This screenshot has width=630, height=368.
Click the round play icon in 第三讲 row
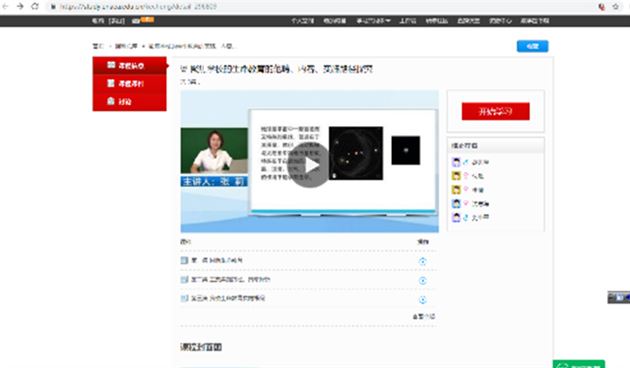[423, 300]
